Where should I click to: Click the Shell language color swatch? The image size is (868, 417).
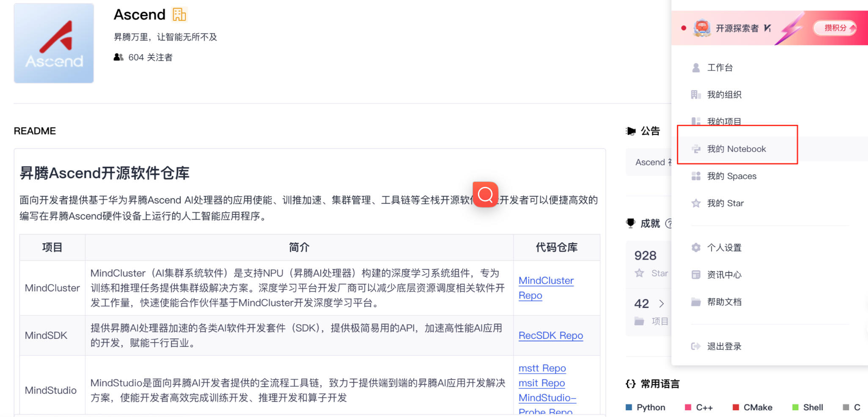coord(796,407)
